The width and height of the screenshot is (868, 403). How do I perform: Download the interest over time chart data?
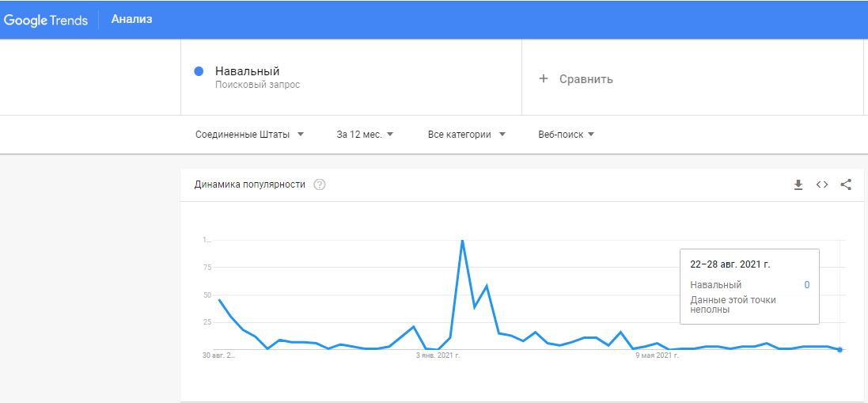(798, 185)
